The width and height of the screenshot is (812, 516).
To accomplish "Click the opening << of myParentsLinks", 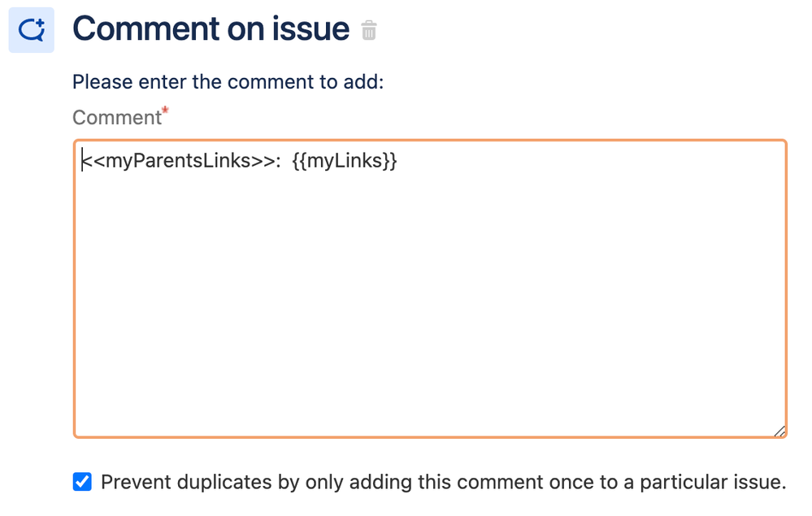I will [93, 160].
